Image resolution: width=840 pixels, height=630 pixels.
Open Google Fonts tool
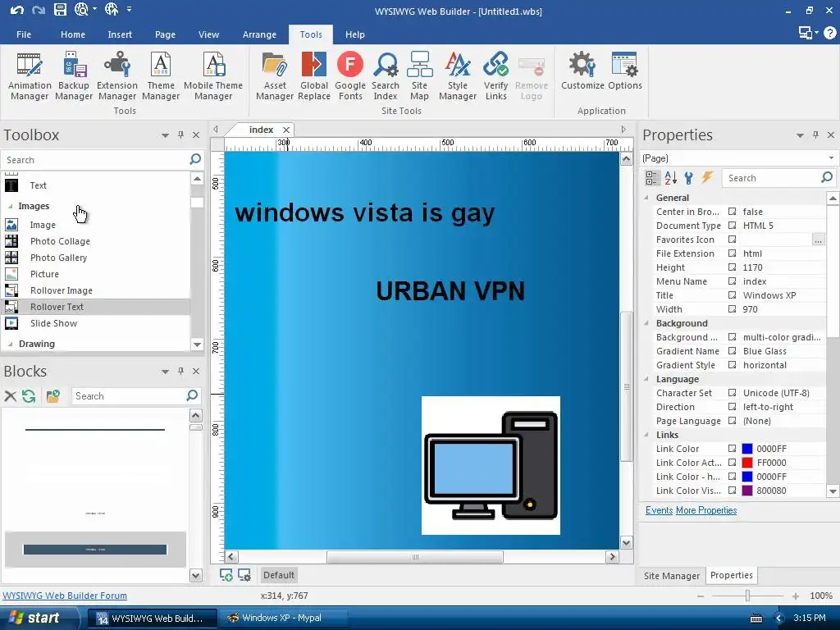[x=350, y=76]
